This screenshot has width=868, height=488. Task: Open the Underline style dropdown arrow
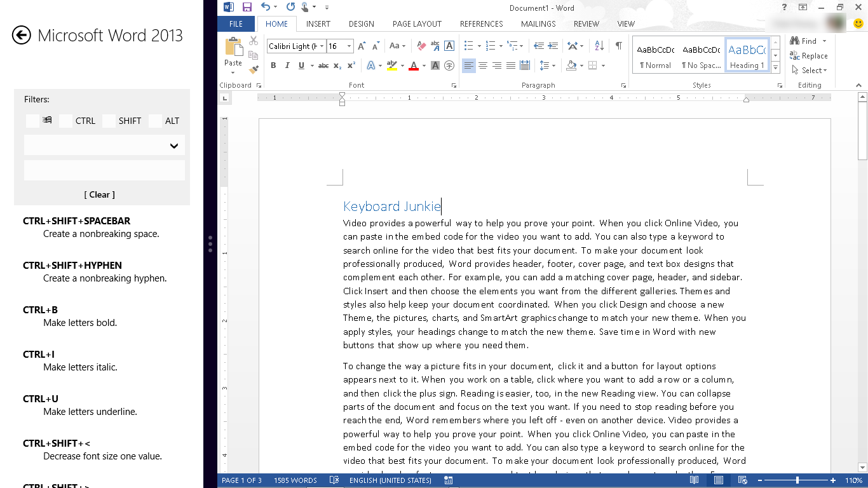(311, 65)
